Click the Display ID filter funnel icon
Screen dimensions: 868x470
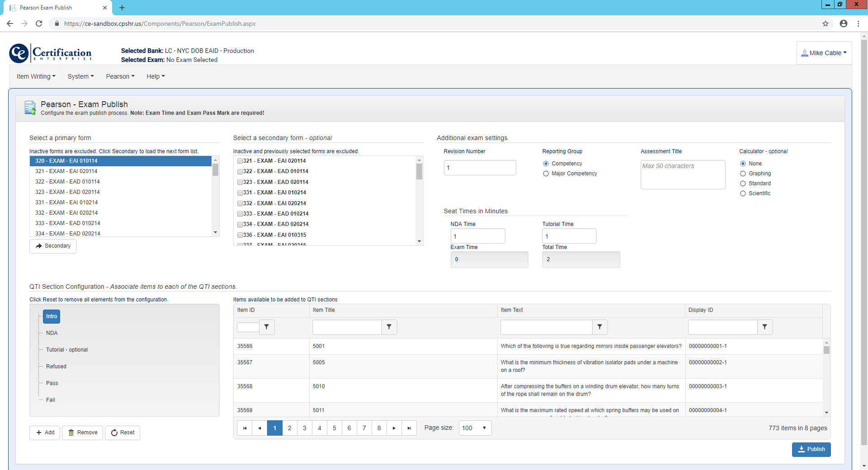[764, 327]
